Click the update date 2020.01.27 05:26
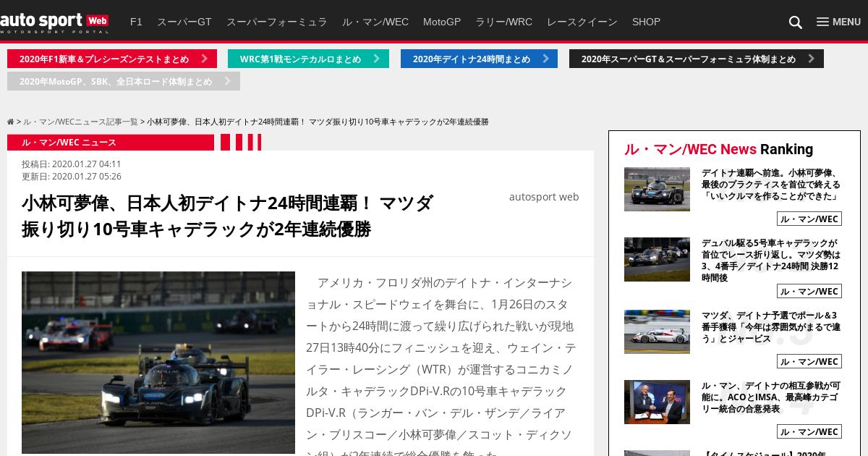This screenshot has width=868, height=456. 72,177
